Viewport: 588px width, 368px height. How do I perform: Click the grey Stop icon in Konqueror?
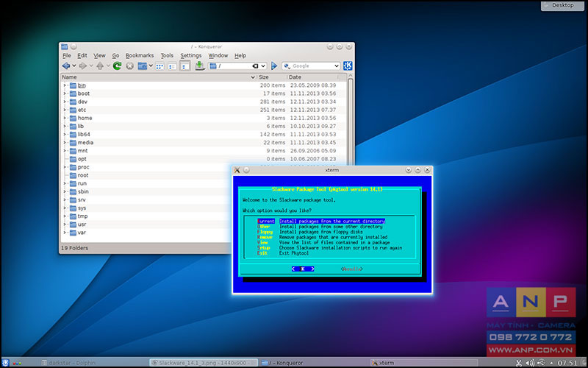(130, 66)
